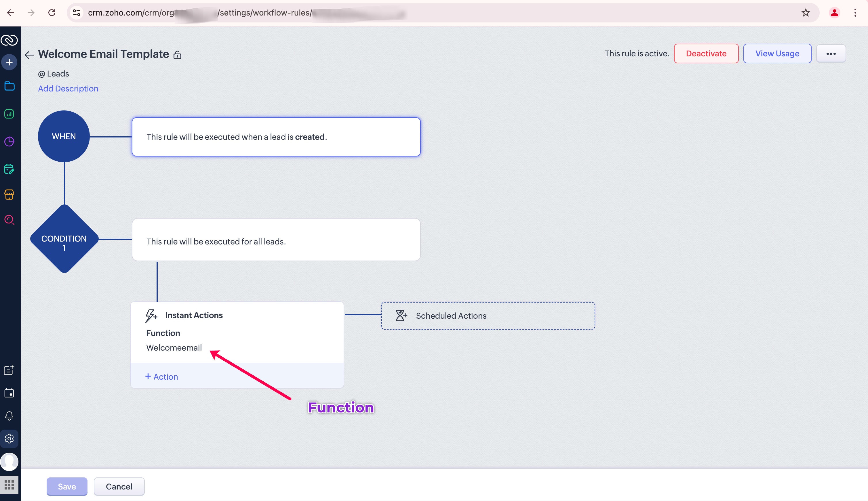Click the lock icon beside rule title

(177, 55)
